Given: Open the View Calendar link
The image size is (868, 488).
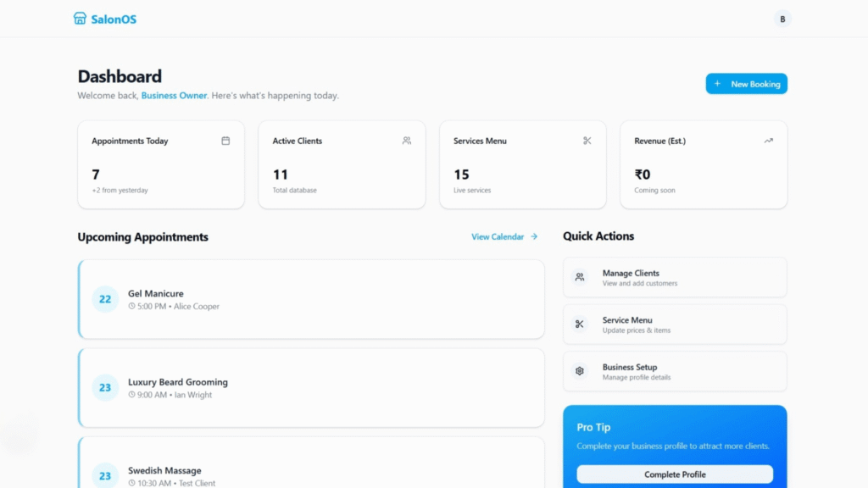Looking at the screenshot, I should (x=504, y=237).
